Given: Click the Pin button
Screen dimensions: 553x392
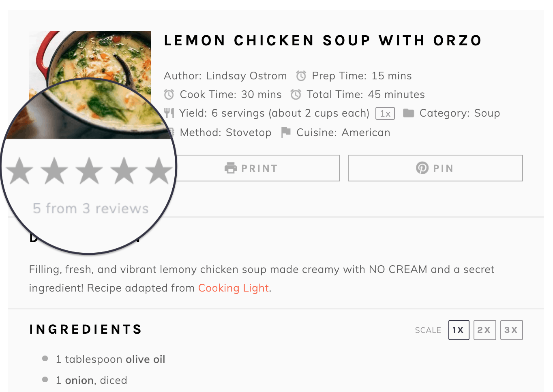Looking at the screenshot, I should click(435, 168).
